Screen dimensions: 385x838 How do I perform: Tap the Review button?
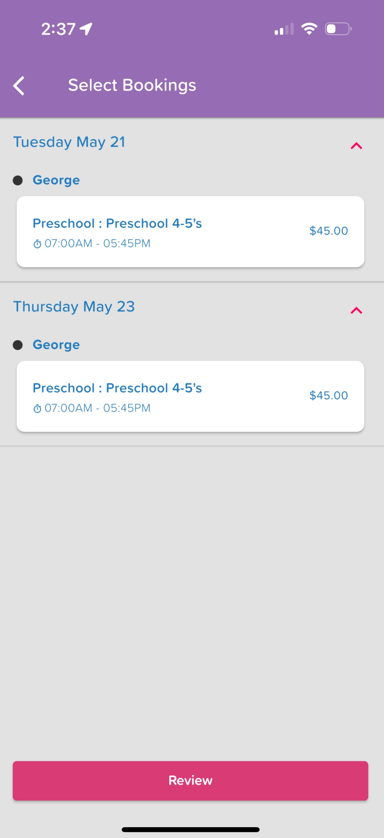pos(190,780)
